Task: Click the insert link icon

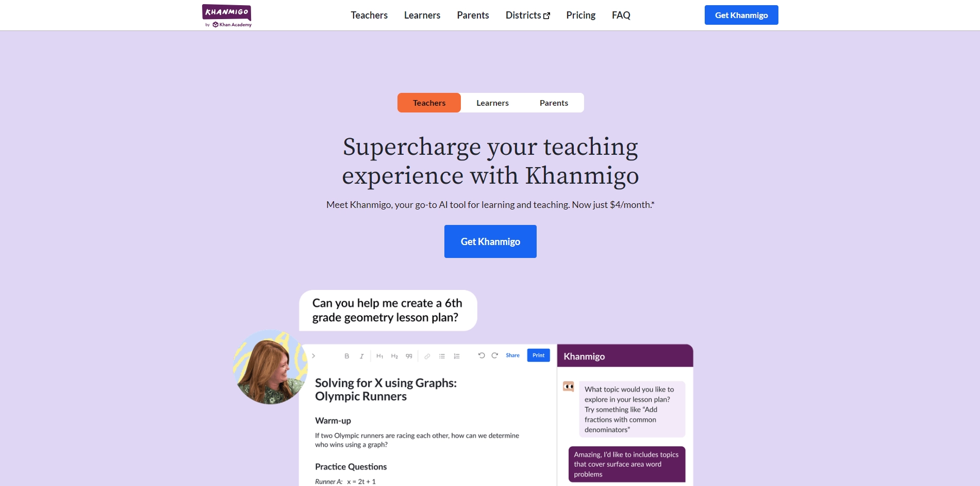Action: coord(427,356)
